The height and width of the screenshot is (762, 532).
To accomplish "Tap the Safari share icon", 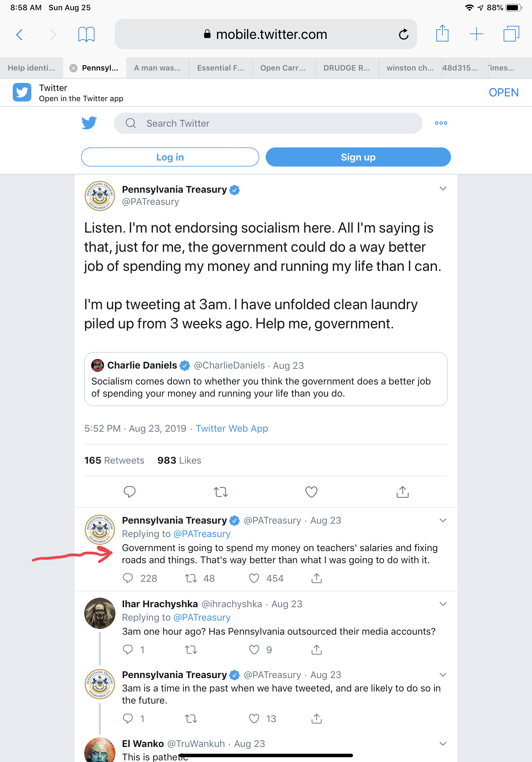I will pyautogui.click(x=442, y=34).
